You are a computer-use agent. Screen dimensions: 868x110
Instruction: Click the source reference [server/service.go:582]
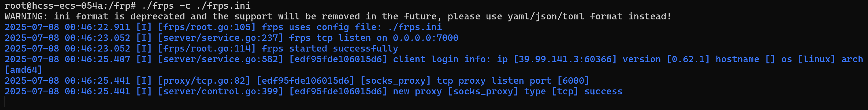[220, 59]
